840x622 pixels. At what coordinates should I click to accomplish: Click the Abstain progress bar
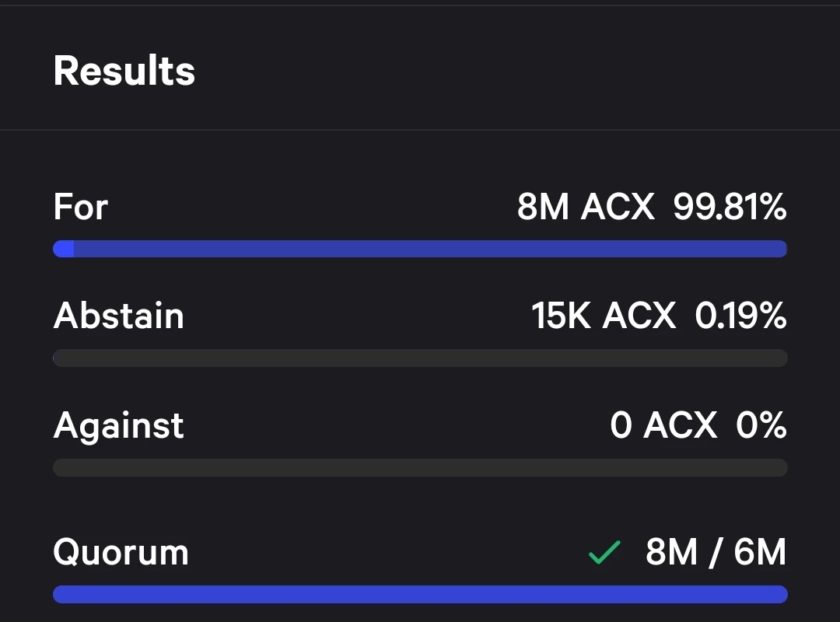click(420, 358)
